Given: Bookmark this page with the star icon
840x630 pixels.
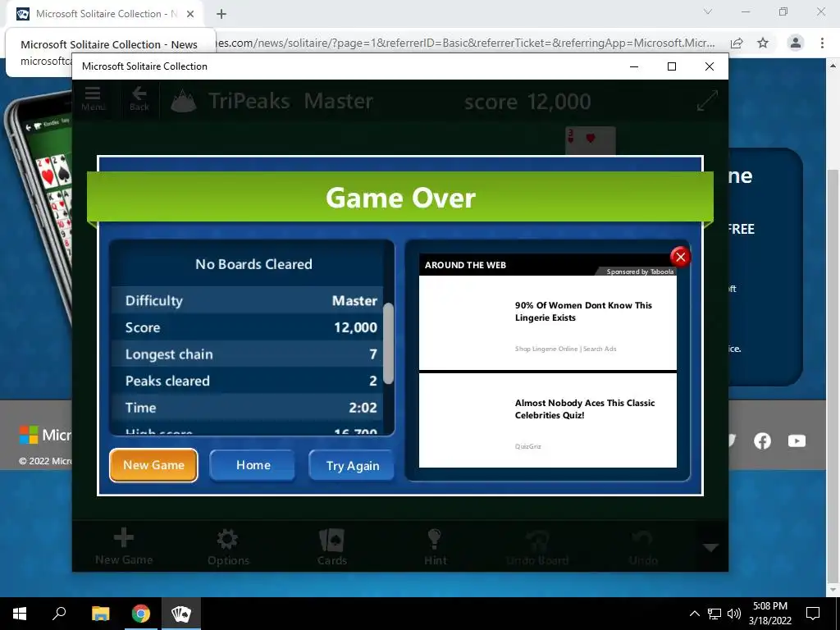Looking at the screenshot, I should coord(763,43).
